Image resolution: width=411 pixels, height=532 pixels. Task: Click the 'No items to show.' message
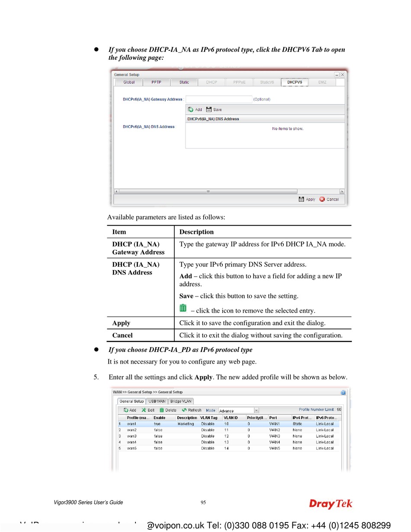tap(288, 129)
